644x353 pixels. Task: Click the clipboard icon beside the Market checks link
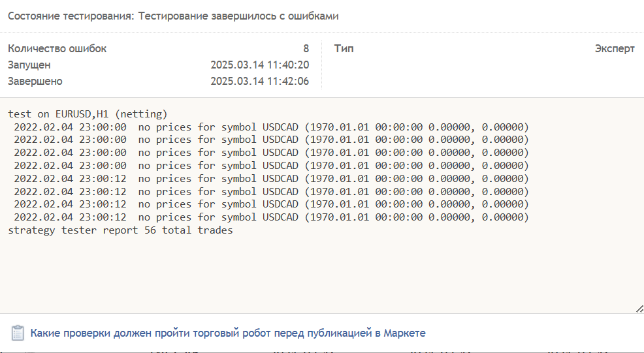[x=18, y=333]
